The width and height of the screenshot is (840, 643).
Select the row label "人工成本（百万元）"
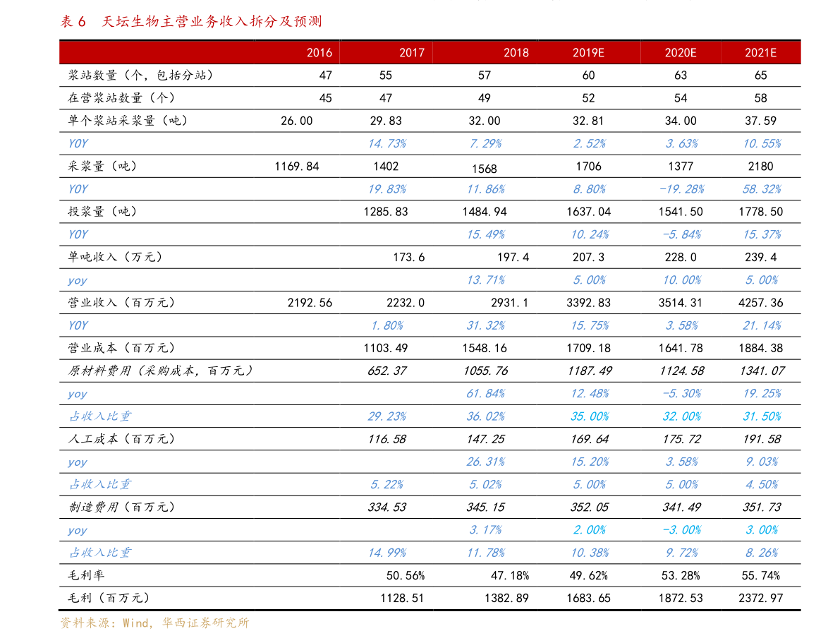click(121, 439)
